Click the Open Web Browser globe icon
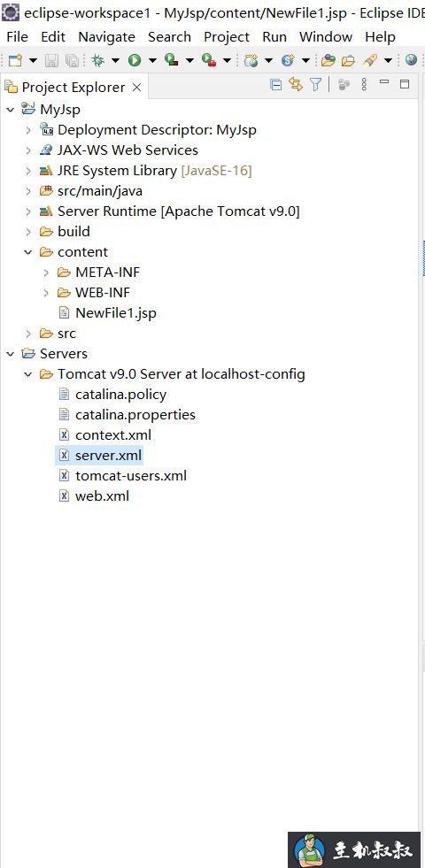Image resolution: width=425 pixels, height=868 pixels. point(411,60)
